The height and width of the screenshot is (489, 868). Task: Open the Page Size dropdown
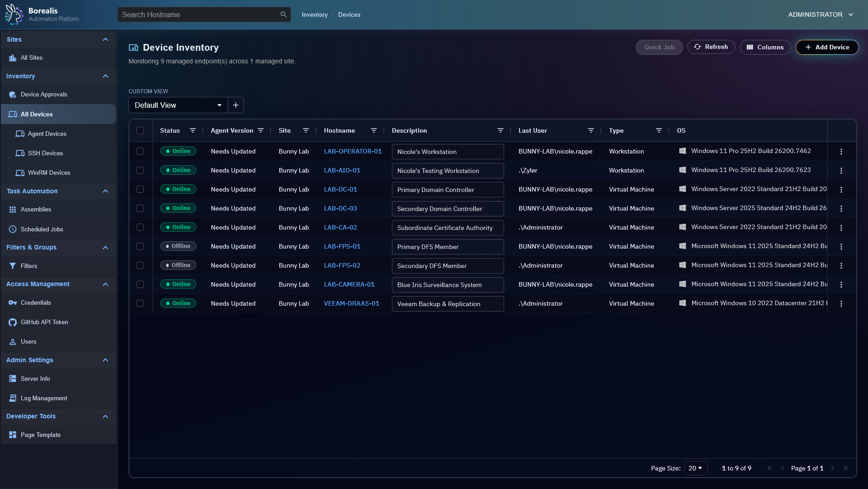point(695,468)
